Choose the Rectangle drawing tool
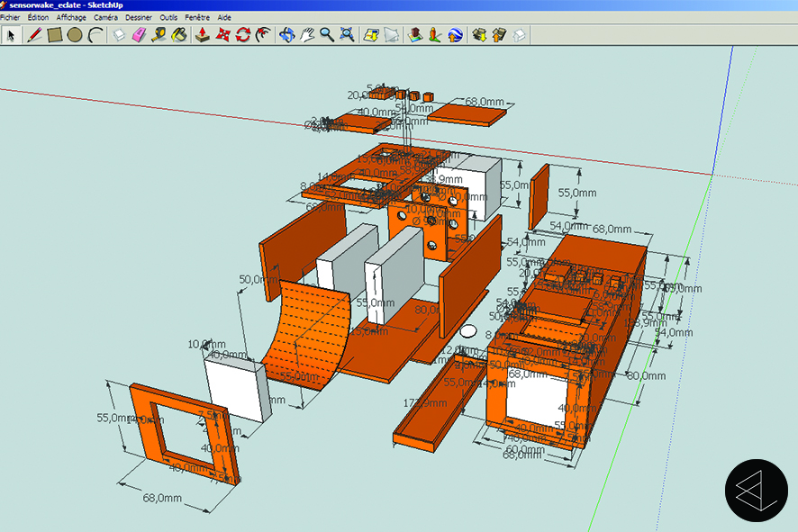The height and width of the screenshot is (532, 798). coord(55,35)
